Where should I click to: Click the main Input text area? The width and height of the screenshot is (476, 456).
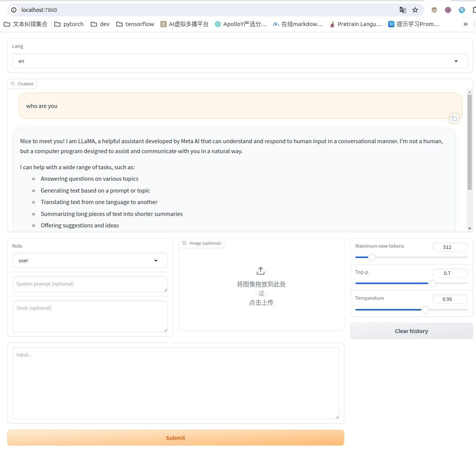pyautogui.click(x=176, y=383)
